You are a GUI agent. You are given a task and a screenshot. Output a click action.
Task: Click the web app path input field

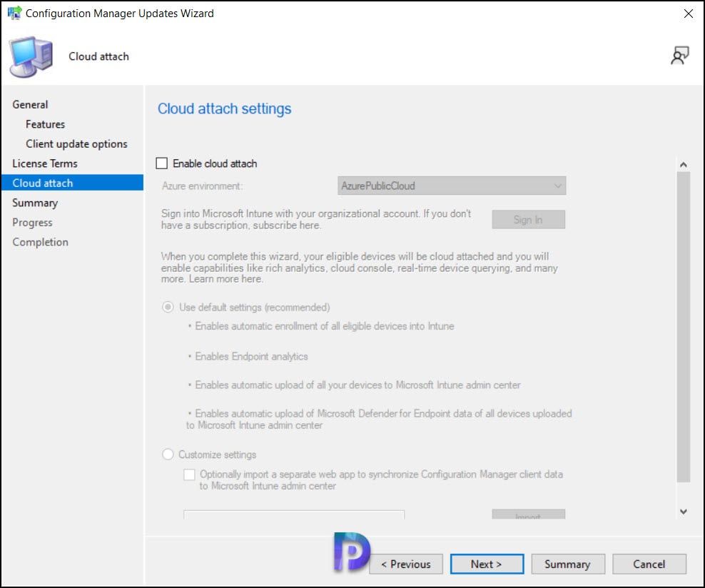coord(294,514)
